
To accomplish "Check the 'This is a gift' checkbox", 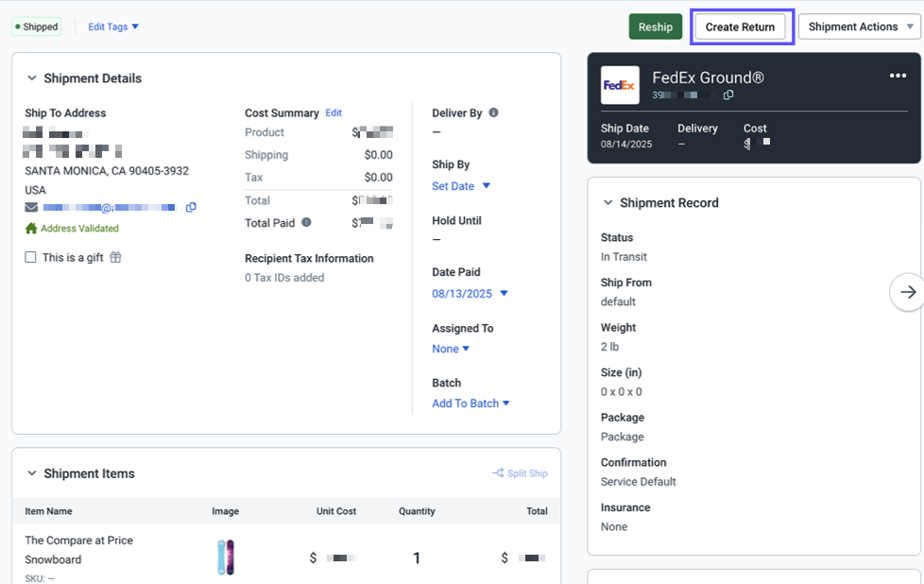I will click(x=31, y=257).
